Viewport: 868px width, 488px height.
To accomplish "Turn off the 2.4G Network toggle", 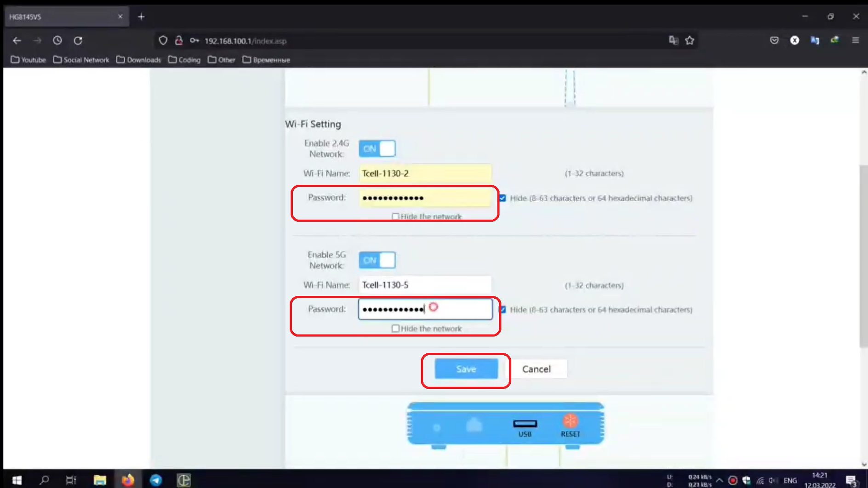I will (377, 149).
